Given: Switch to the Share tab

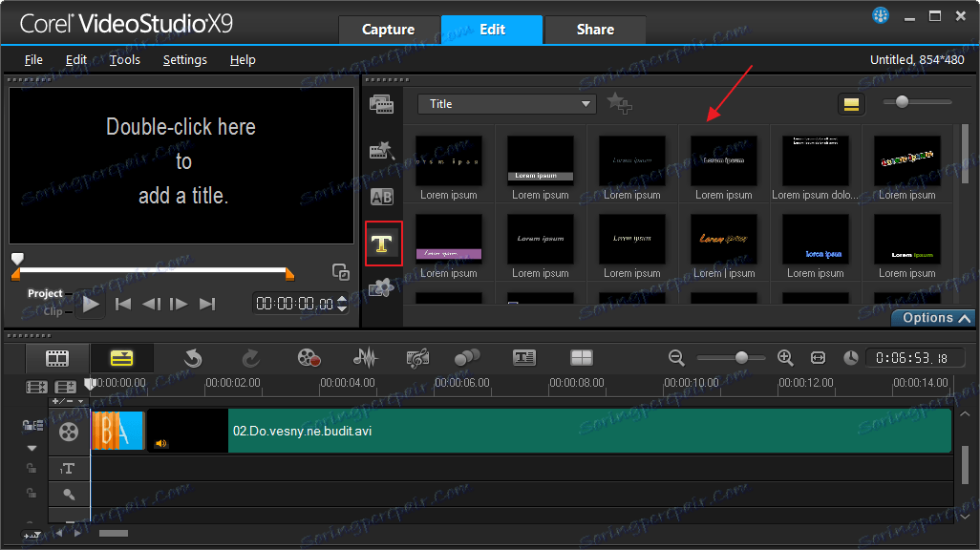Looking at the screenshot, I should (x=594, y=30).
